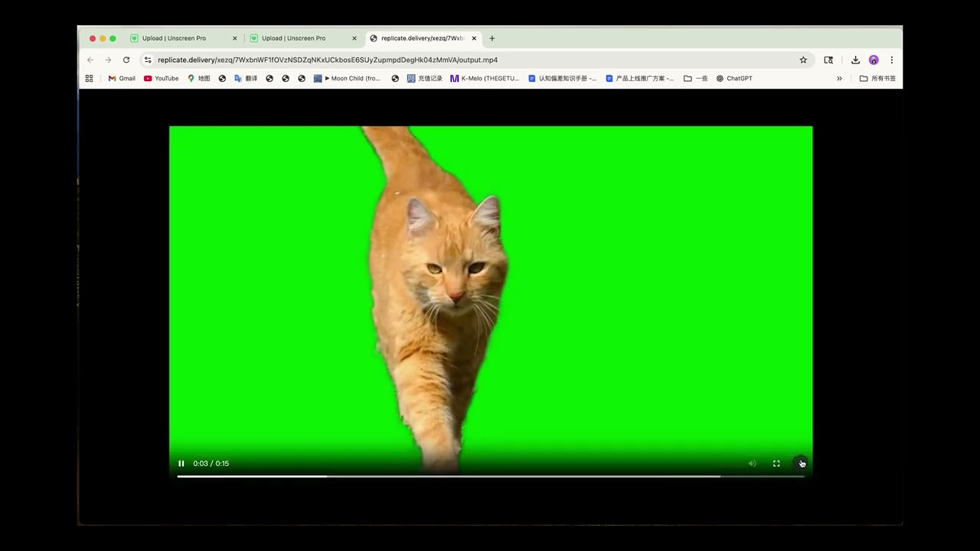The width and height of the screenshot is (980, 551).
Task: Open the Gmail bookmark
Action: click(122, 78)
